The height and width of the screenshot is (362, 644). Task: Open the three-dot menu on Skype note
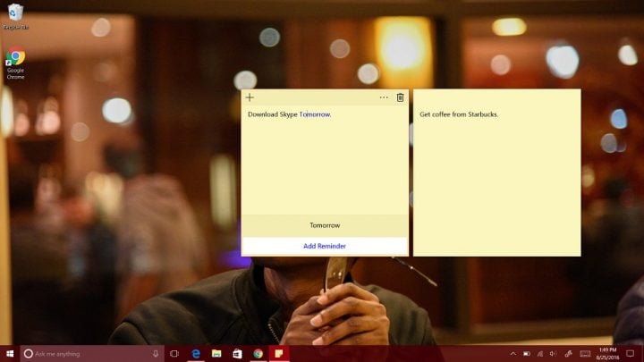[x=384, y=97]
